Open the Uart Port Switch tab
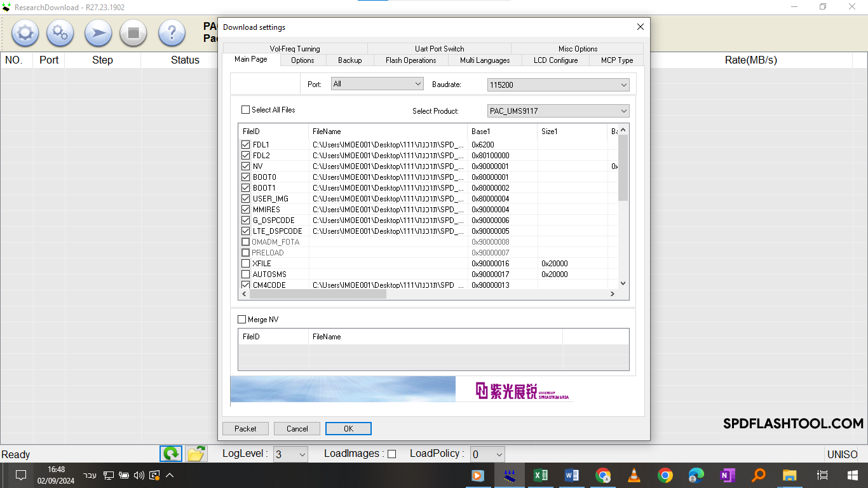868x488 pixels. [x=439, y=49]
